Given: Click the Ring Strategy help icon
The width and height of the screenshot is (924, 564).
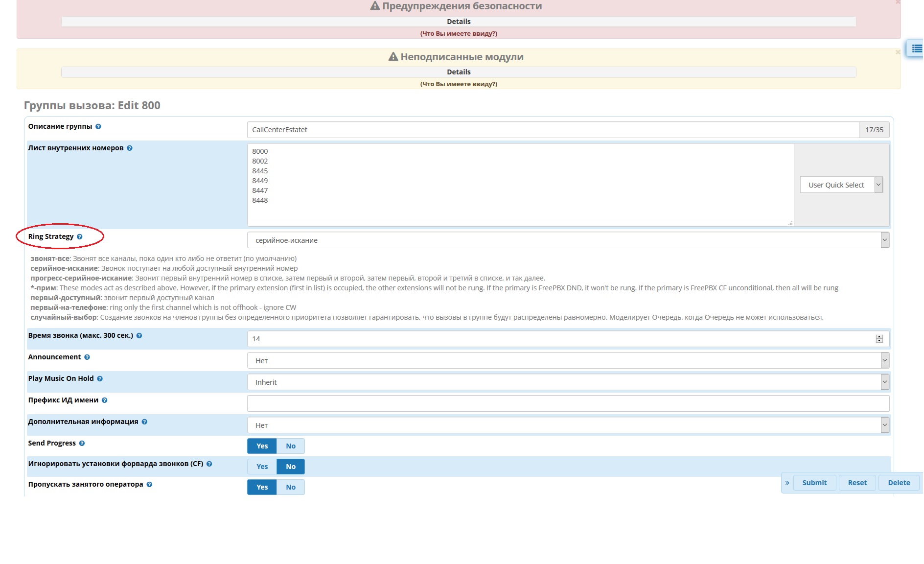Looking at the screenshot, I should (80, 237).
